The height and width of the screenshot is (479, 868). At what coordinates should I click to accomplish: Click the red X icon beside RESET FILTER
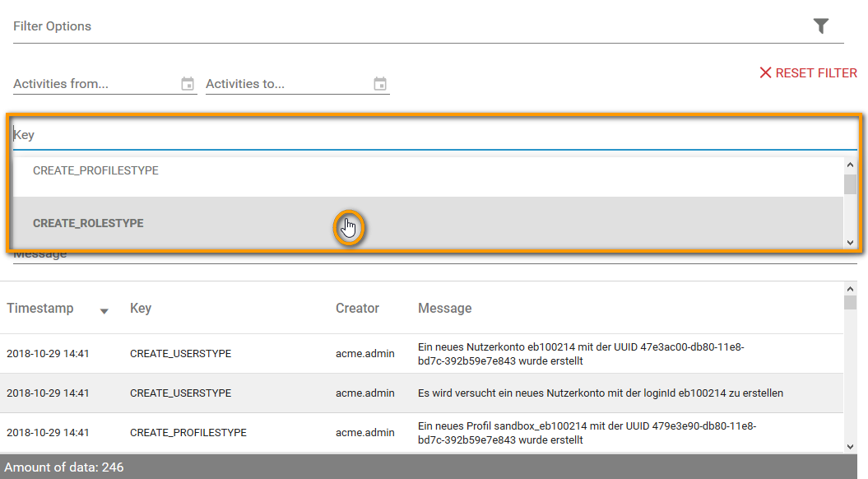point(765,72)
